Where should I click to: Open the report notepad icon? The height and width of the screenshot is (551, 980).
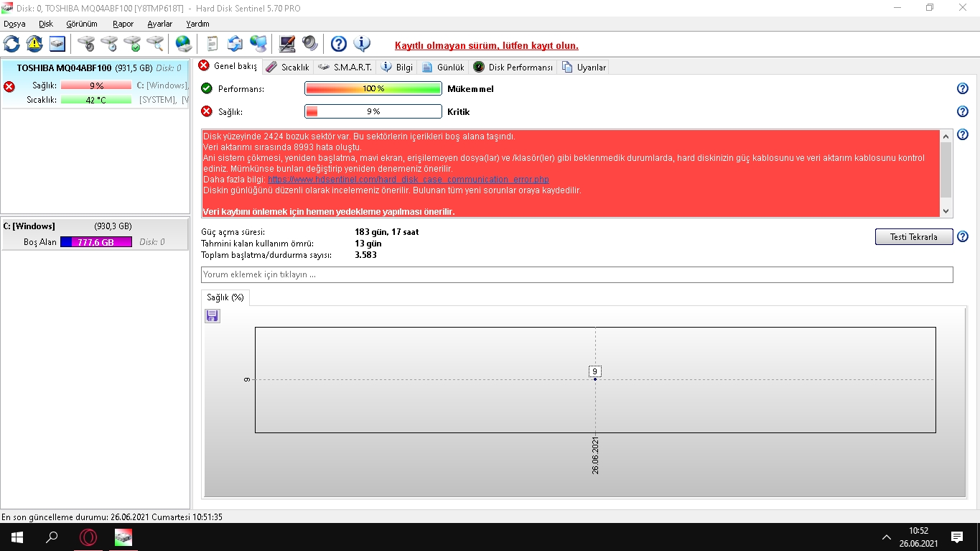point(213,44)
